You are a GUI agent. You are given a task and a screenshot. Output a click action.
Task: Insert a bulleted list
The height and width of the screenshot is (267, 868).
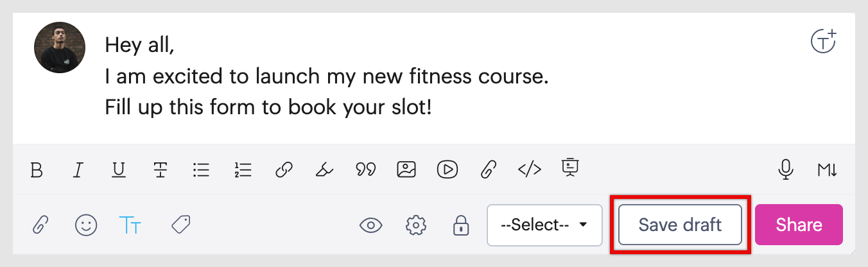point(202,169)
